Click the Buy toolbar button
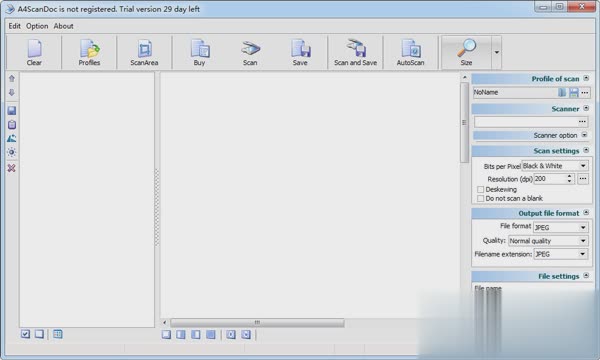 coord(199,52)
